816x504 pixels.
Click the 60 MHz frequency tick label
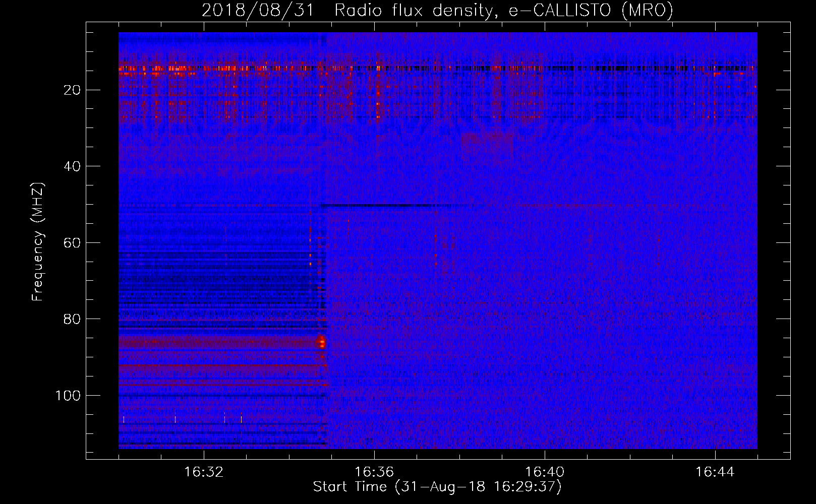[72, 242]
